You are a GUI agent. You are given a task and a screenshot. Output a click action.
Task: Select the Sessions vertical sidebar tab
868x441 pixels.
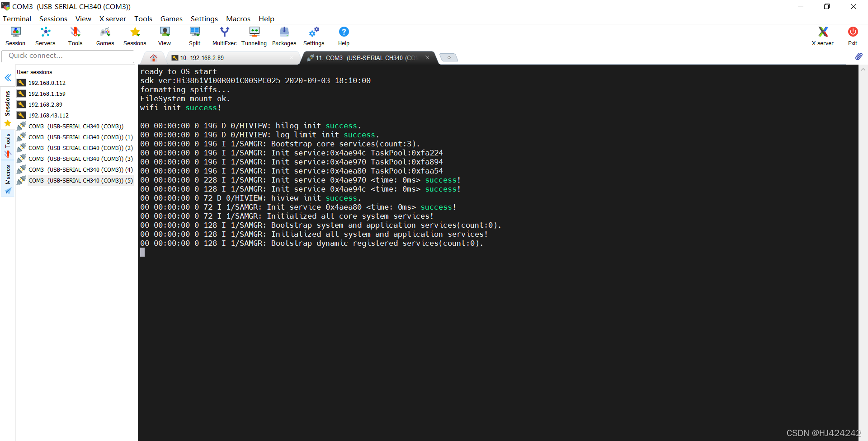[8, 108]
